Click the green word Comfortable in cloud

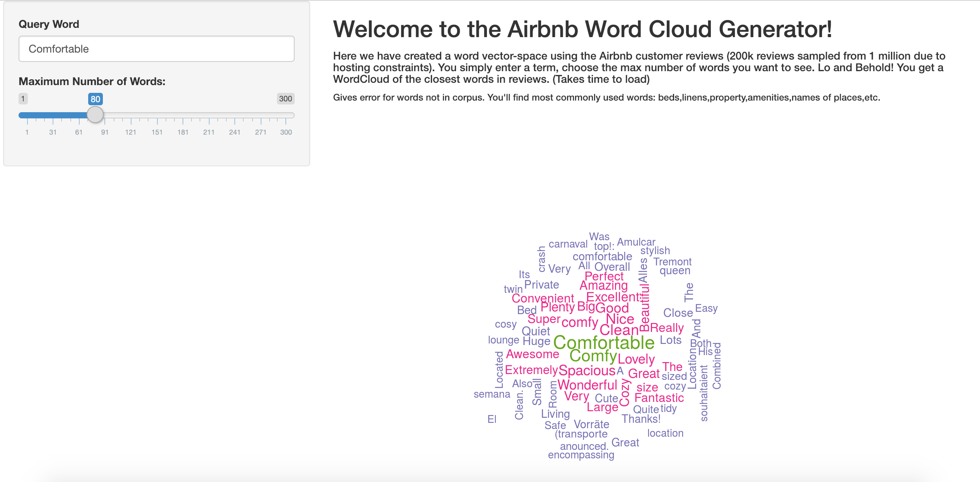click(603, 343)
